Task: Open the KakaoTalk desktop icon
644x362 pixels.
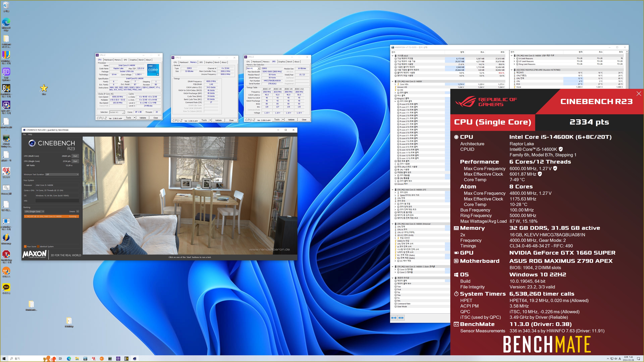Action: coord(6,289)
